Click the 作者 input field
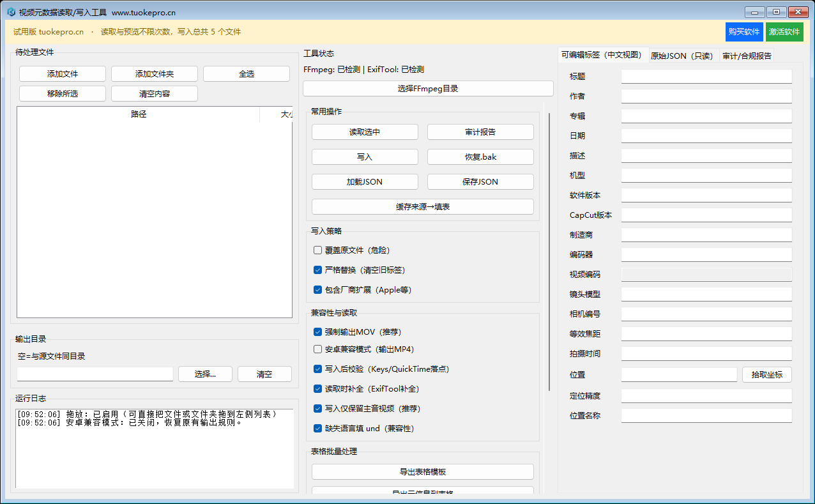 (706, 96)
